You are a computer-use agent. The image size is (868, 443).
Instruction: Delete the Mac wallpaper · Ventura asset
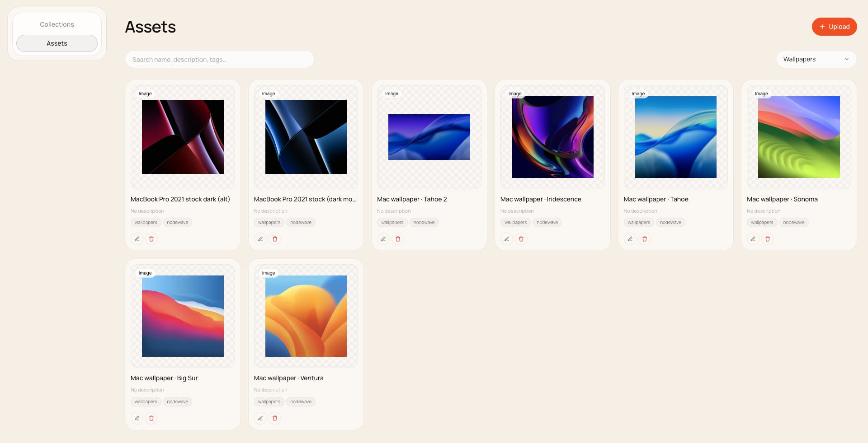coord(275,418)
